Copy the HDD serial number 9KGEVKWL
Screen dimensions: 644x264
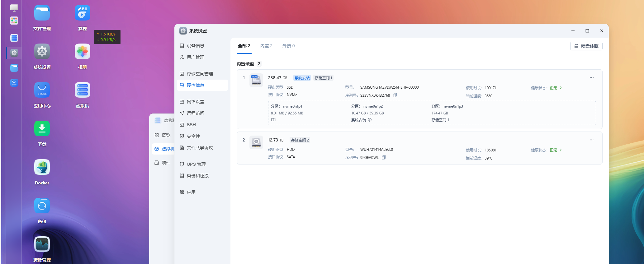tap(384, 158)
